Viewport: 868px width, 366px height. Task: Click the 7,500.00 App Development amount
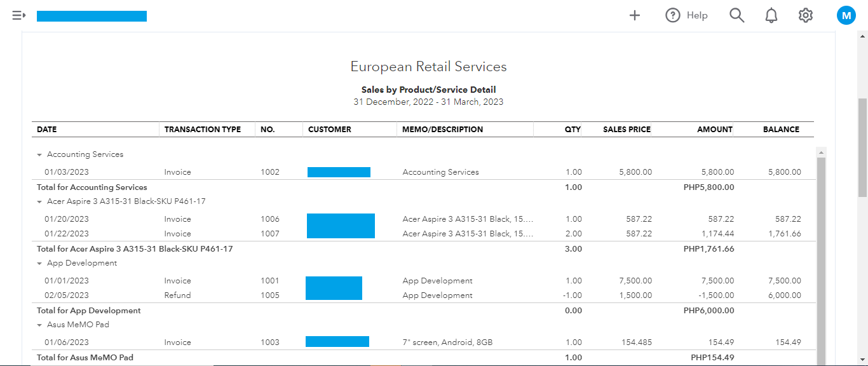[717, 281]
